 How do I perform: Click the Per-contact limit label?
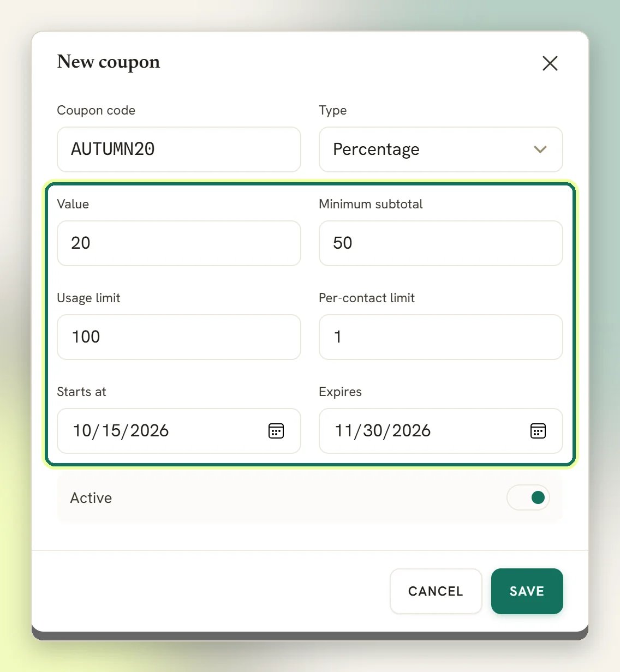[367, 298]
